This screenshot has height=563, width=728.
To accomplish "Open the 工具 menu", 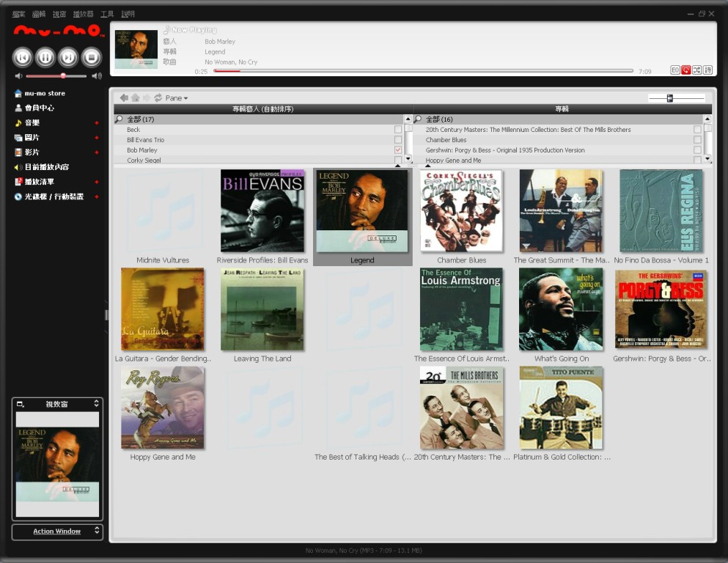I will pyautogui.click(x=107, y=14).
